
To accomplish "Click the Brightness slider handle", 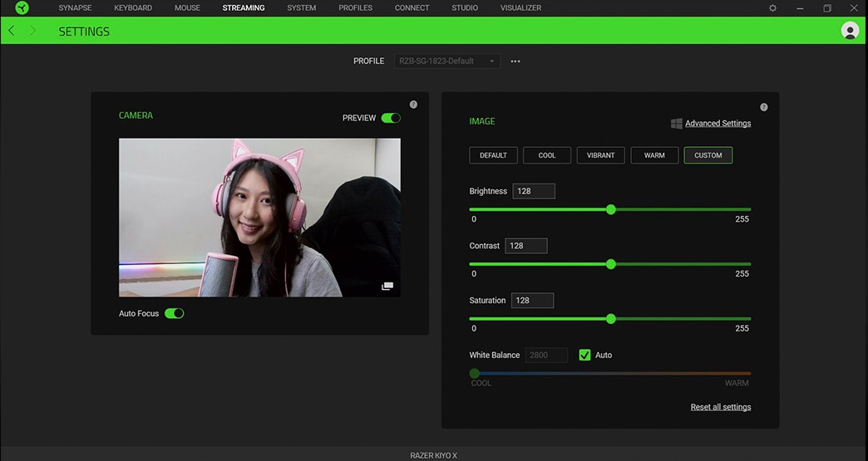I will (611, 209).
